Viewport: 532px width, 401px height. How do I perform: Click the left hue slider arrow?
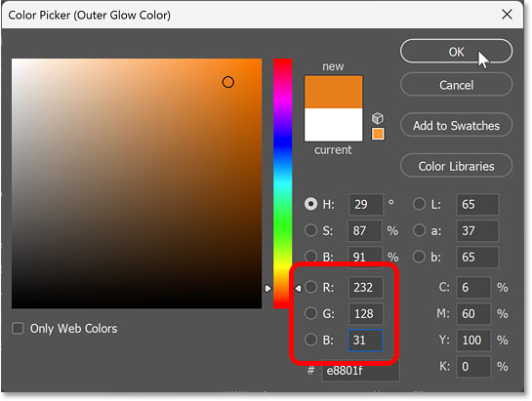[x=268, y=289]
